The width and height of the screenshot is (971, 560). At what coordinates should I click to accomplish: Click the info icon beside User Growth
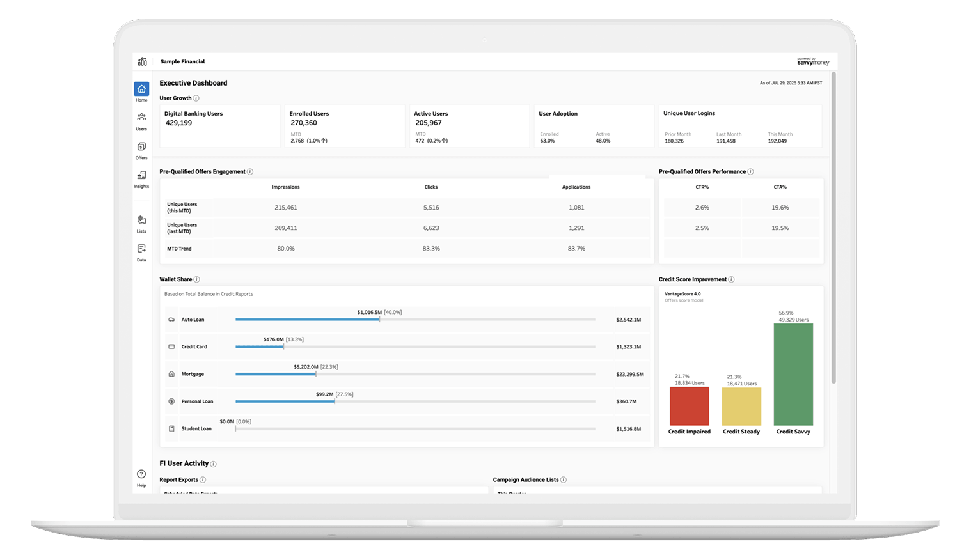(x=196, y=98)
